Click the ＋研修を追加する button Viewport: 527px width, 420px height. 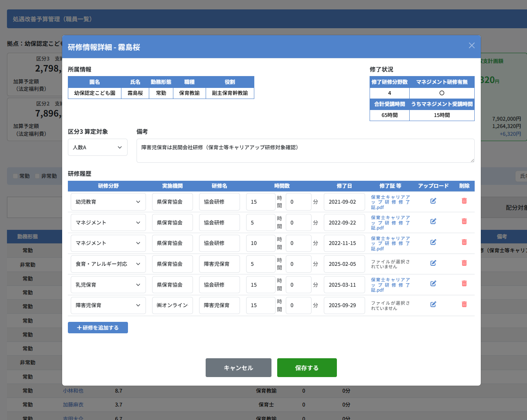tap(97, 327)
